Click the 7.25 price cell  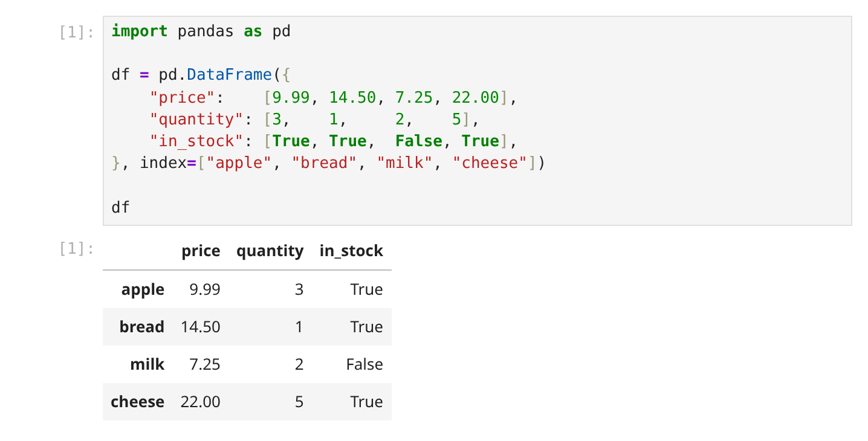coord(205,364)
